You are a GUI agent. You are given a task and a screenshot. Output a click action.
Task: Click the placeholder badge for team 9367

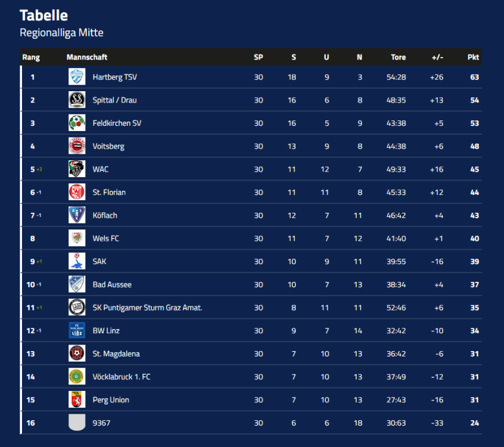[x=77, y=423]
